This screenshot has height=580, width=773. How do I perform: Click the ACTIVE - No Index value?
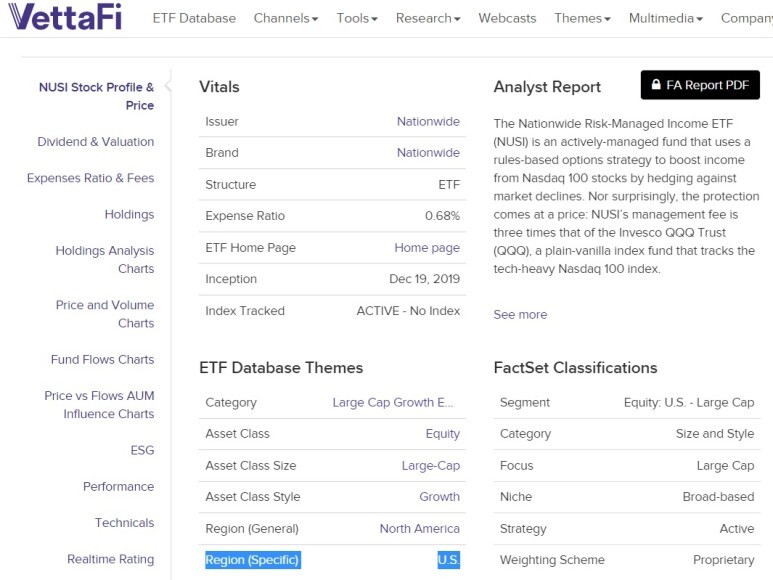click(408, 311)
